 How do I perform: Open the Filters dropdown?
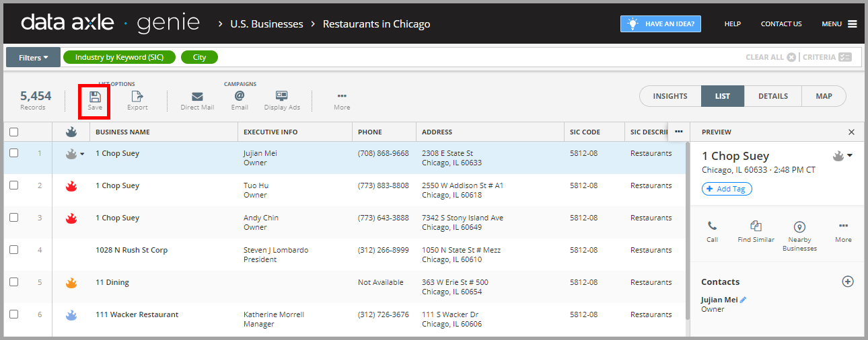[33, 57]
